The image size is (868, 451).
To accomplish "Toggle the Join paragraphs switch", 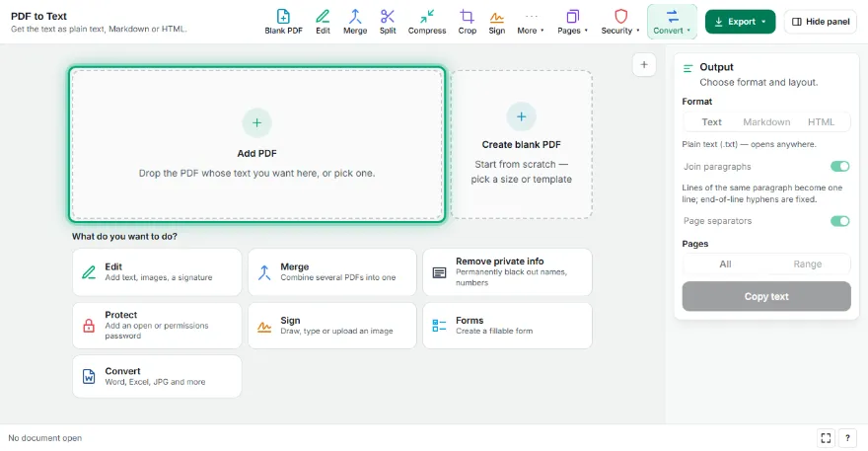I will pyautogui.click(x=839, y=166).
